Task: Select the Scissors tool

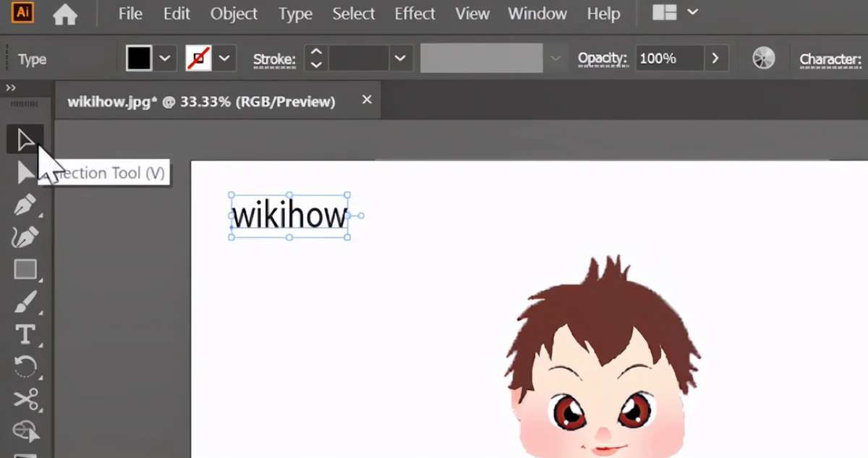Action: [x=25, y=399]
